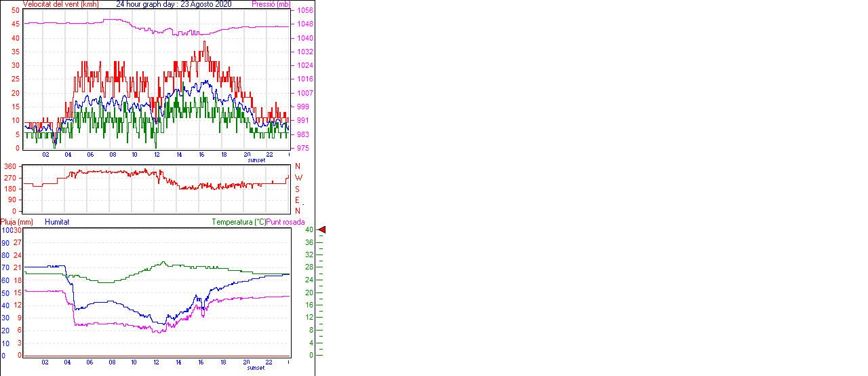The width and height of the screenshot is (868, 376).
Task: Click the 'sunset' label under the temperature graph
Action: point(256,368)
